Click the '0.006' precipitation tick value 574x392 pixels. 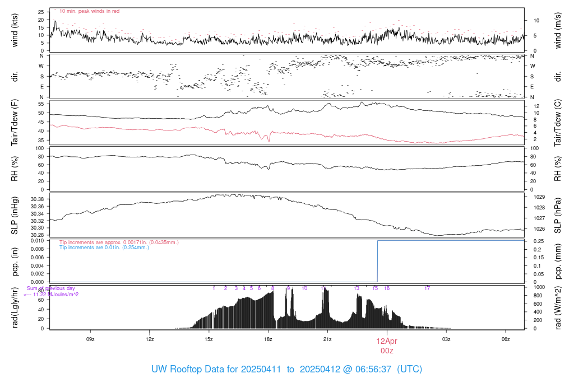coord(38,257)
